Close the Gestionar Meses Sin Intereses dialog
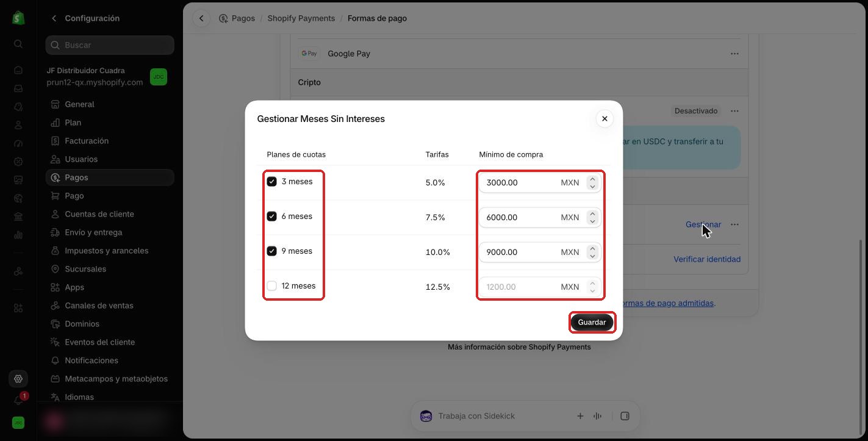 pos(604,119)
